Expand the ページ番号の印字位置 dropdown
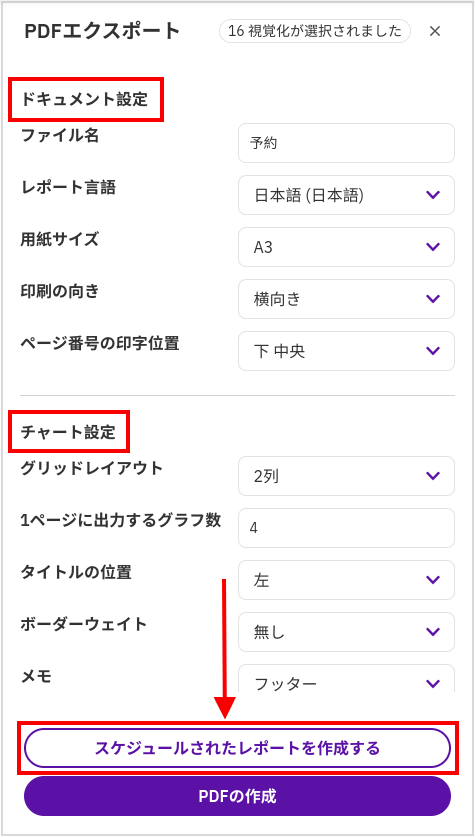 pyautogui.click(x=346, y=351)
